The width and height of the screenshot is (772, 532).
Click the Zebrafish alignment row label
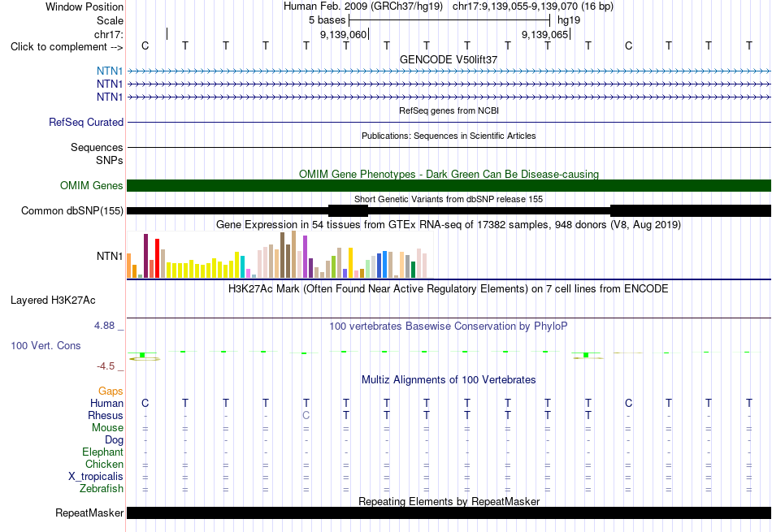(x=102, y=489)
